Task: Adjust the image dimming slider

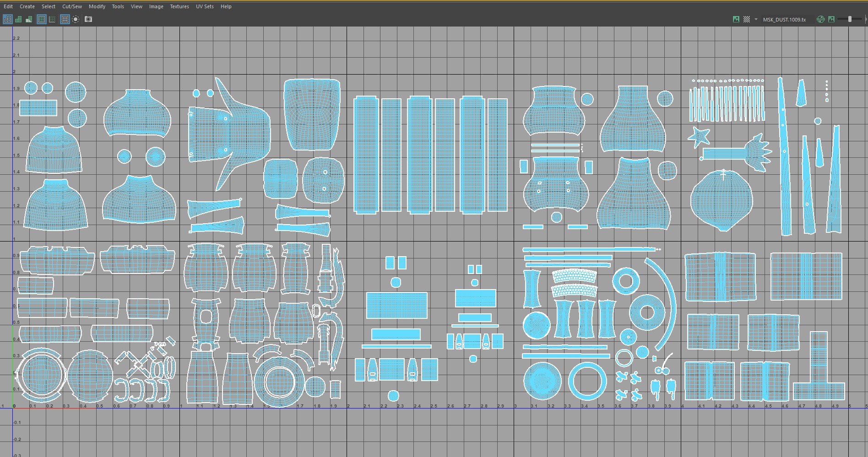Action: [850, 19]
